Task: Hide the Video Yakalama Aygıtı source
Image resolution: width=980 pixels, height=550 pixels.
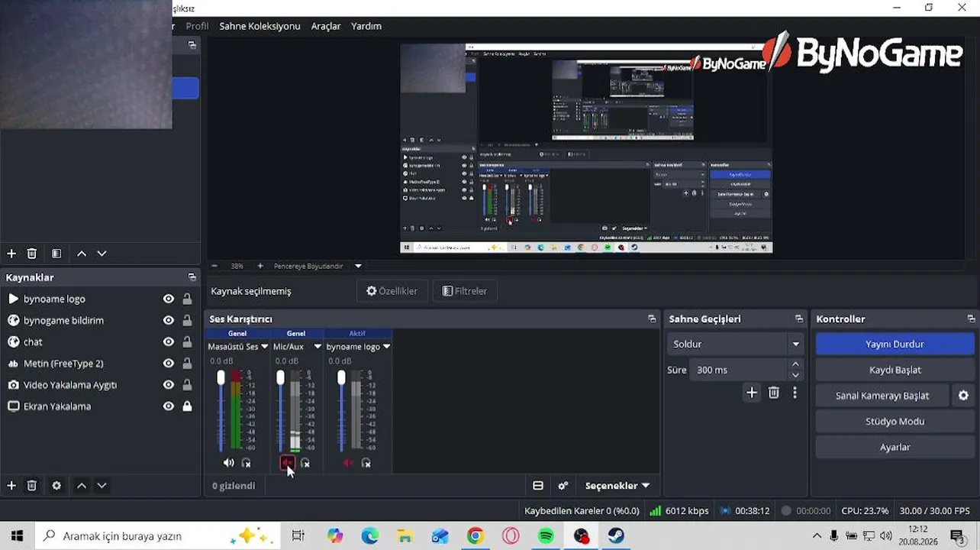Action: coord(169,385)
